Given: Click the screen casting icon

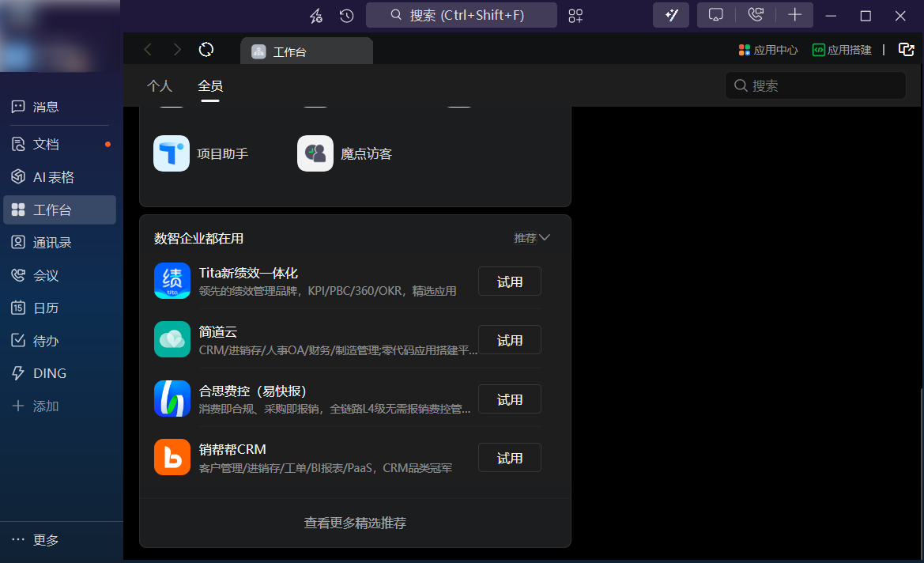Looking at the screenshot, I should [716, 15].
